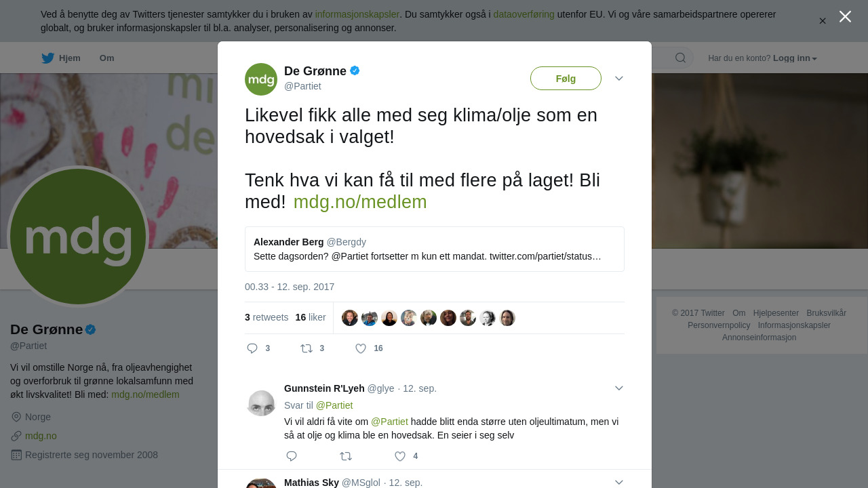Open options chevron on Gunnstein's reply
This screenshot has height=488, width=868.
coord(619,388)
